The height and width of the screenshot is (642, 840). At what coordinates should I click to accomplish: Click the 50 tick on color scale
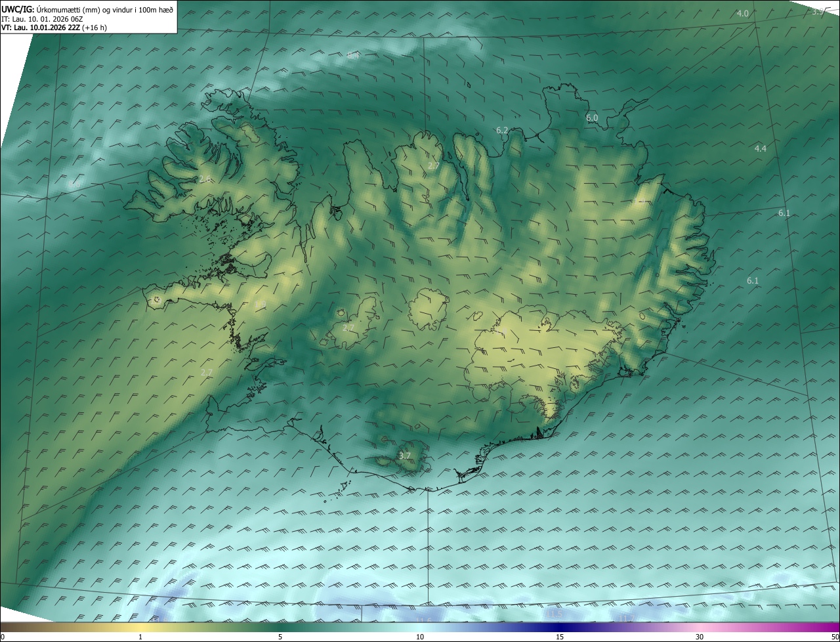point(835,637)
